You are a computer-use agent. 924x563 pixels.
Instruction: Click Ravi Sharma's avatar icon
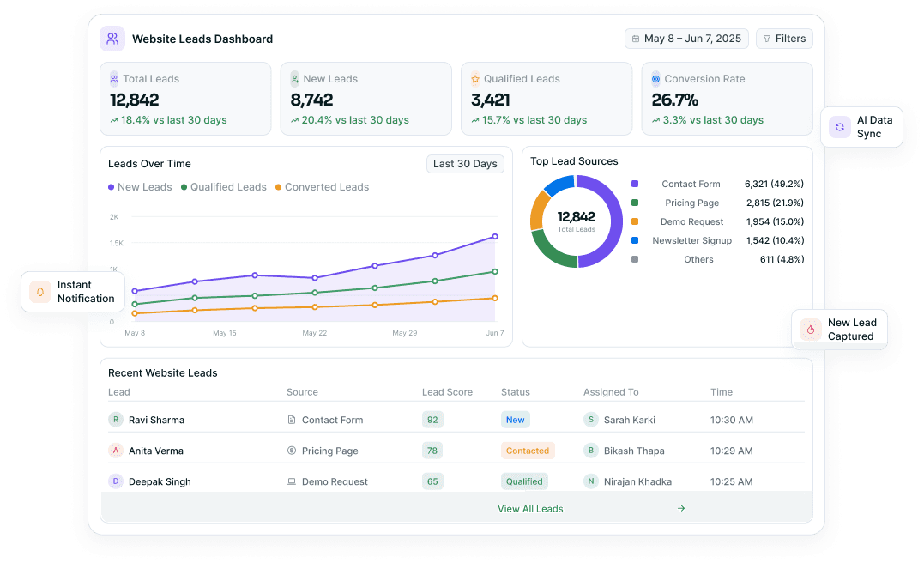click(116, 420)
